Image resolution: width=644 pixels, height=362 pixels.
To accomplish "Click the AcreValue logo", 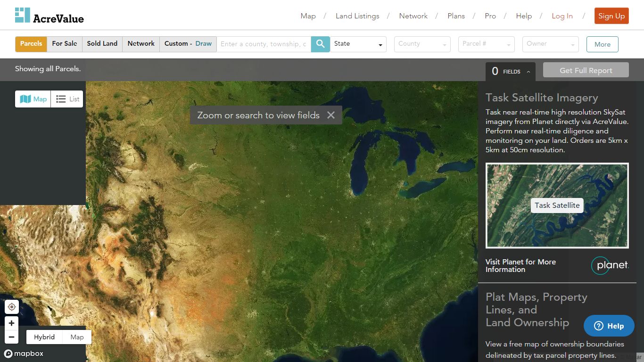I will 50,16.
